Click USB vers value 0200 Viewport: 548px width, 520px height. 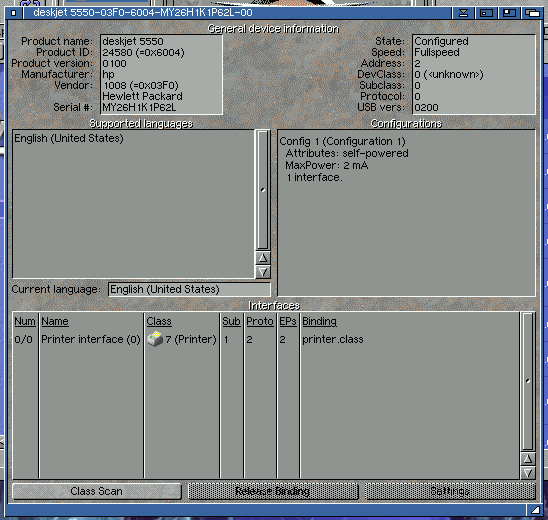pyautogui.click(x=426, y=107)
